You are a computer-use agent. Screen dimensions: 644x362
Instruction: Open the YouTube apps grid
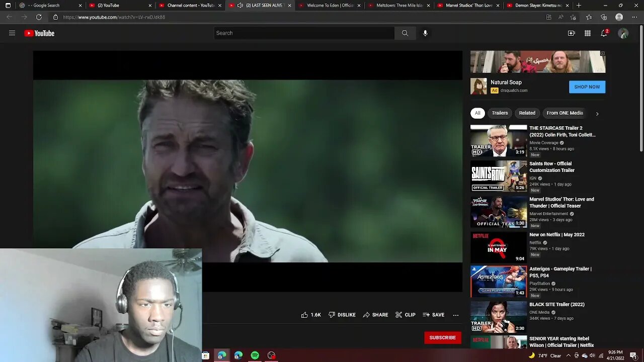tap(588, 33)
